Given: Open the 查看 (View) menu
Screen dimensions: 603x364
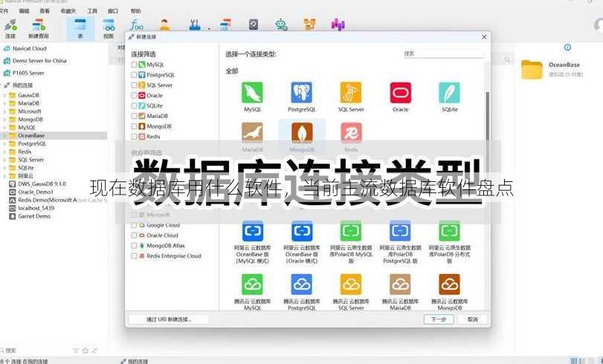Looking at the screenshot, I should pos(45,10).
